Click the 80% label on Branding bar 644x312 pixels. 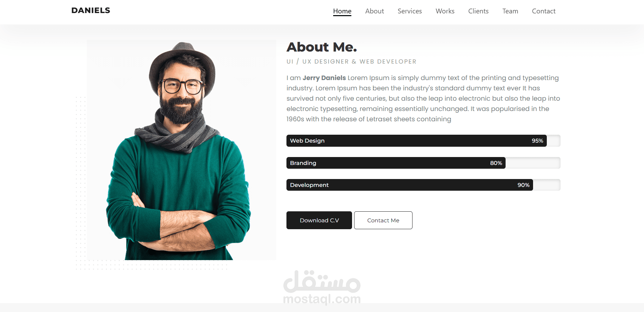coord(496,163)
